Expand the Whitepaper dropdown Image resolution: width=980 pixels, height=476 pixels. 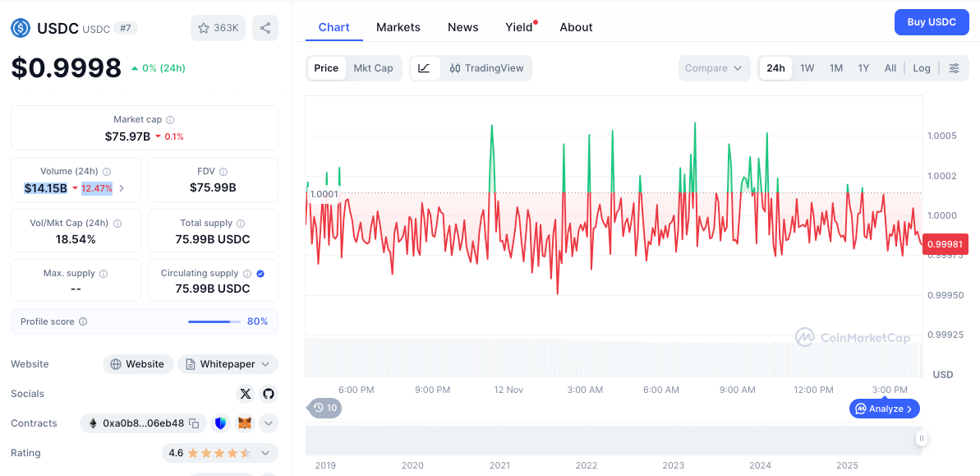click(228, 364)
